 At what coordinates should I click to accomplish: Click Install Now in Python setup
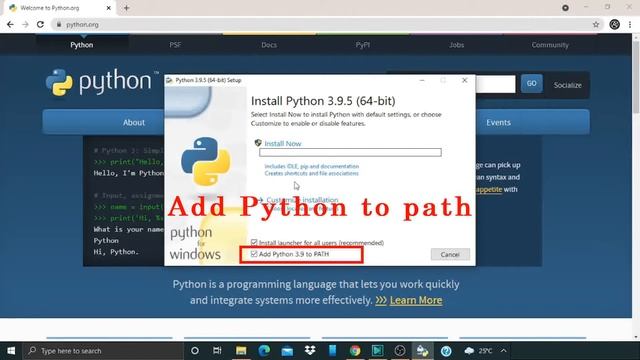pyautogui.click(x=282, y=144)
